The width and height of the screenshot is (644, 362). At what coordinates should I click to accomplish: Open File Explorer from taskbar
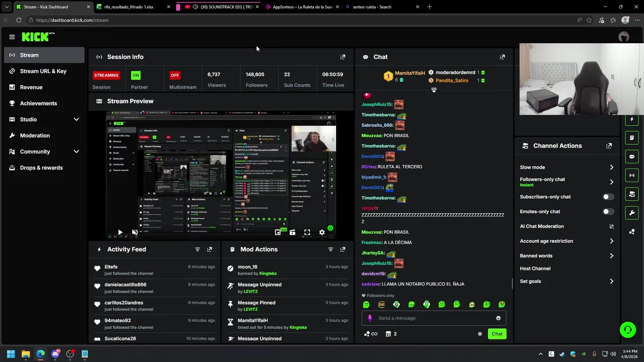[x=26, y=354]
